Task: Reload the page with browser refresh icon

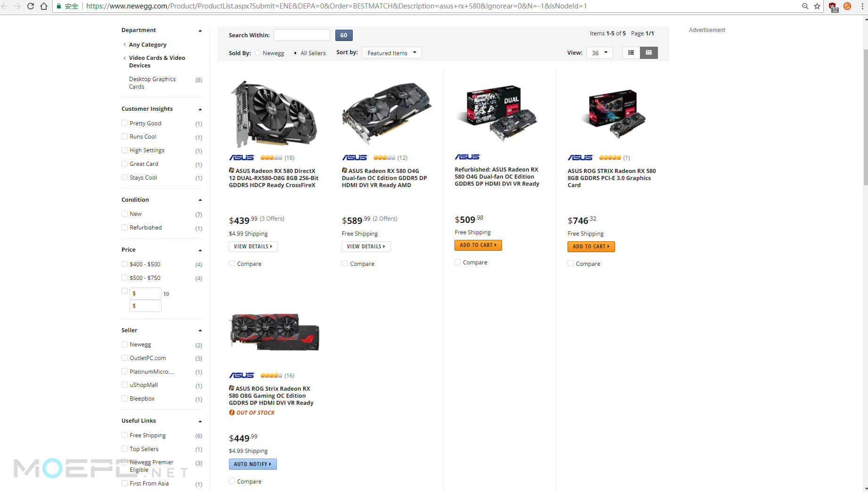Action: pyautogui.click(x=31, y=6)
